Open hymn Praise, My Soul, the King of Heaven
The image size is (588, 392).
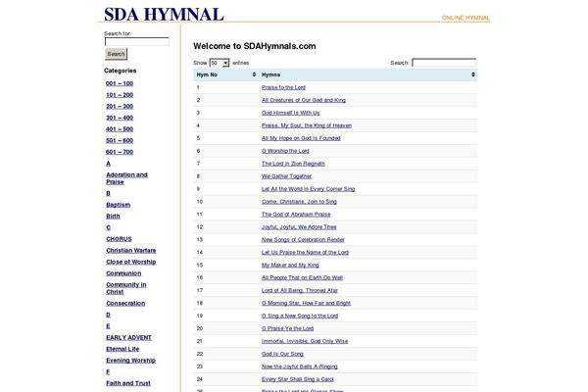point(307,125)
